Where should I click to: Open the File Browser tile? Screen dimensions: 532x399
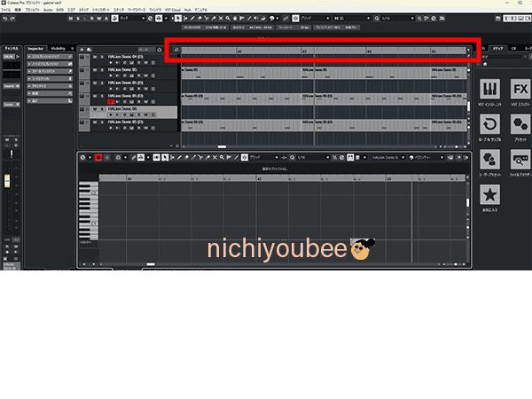tap(520, 162)
